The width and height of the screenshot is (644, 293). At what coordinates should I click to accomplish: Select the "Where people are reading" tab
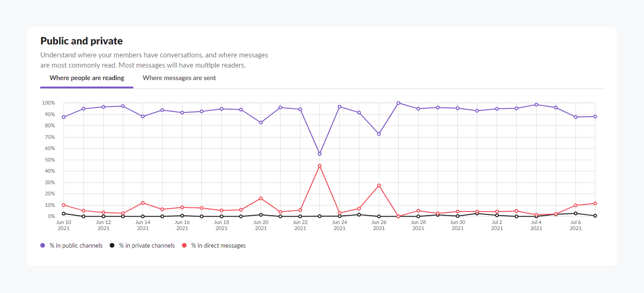87,78
